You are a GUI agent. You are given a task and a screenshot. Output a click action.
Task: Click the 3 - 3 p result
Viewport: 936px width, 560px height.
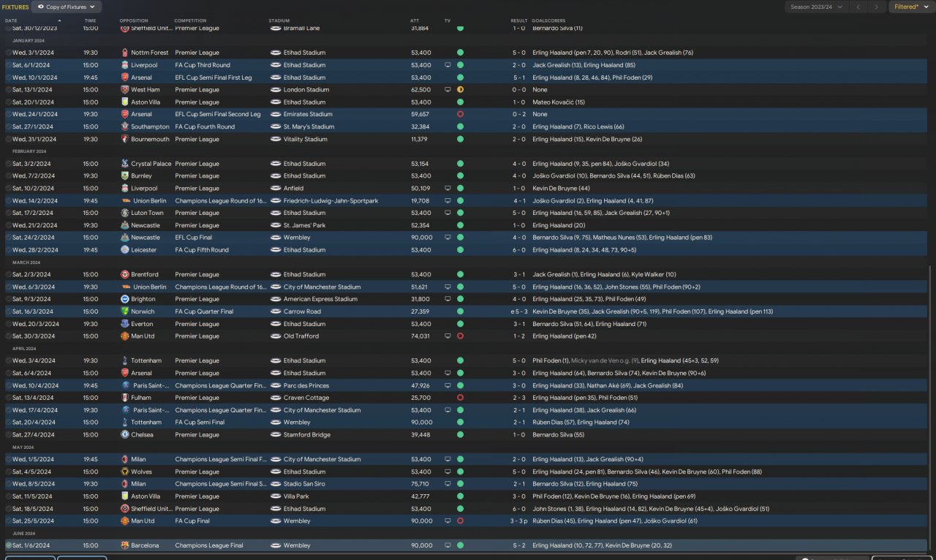click(x=518, y=521)
